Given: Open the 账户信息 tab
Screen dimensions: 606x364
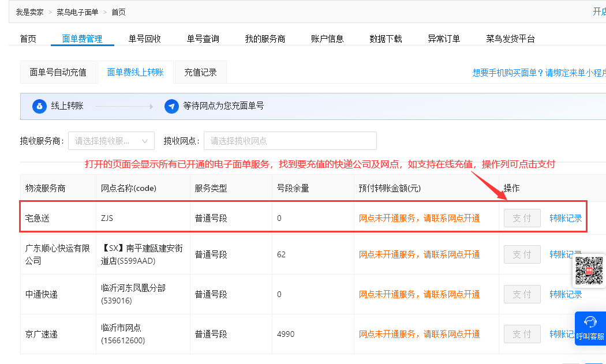Looking at the screenshot, I should click(327, 39).
